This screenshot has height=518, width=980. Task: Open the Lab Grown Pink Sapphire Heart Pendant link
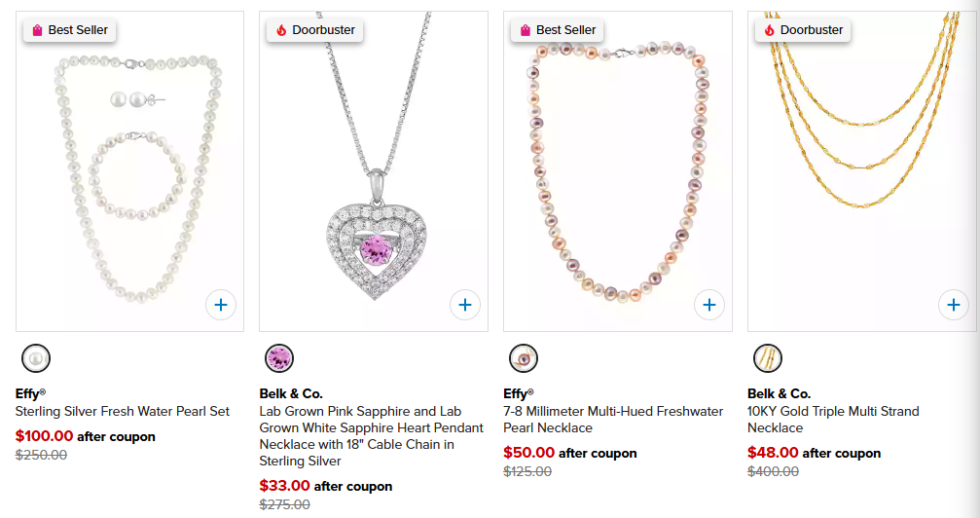[x=371, y=428]
